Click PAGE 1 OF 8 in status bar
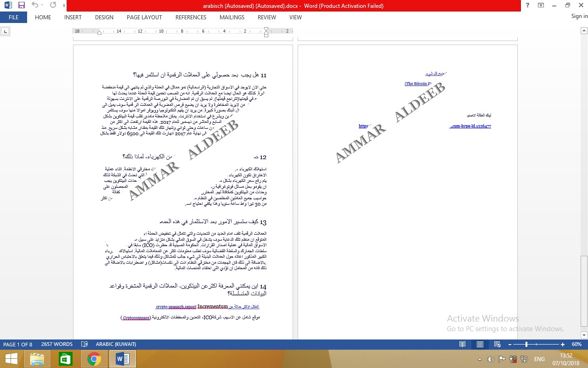The height and width of the screenshot is (368, 588). tap(18, 345)
